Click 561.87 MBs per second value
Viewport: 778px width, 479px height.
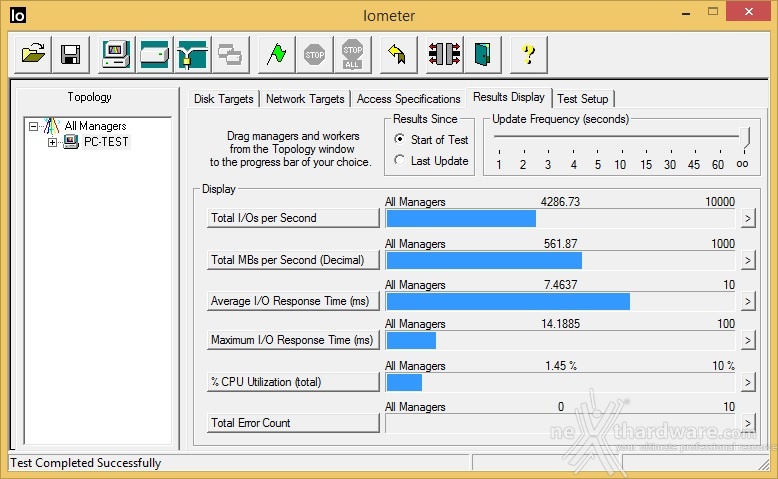(x=560, y=244)
